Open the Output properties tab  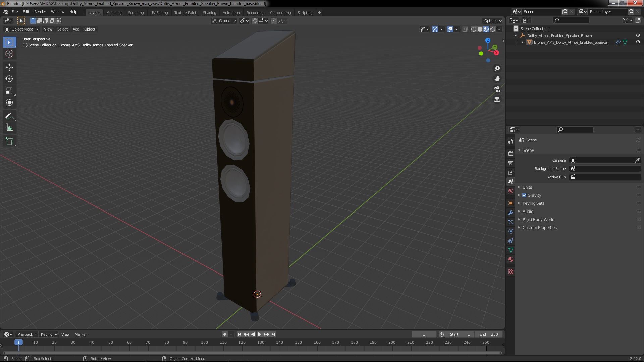pos(511,163)
